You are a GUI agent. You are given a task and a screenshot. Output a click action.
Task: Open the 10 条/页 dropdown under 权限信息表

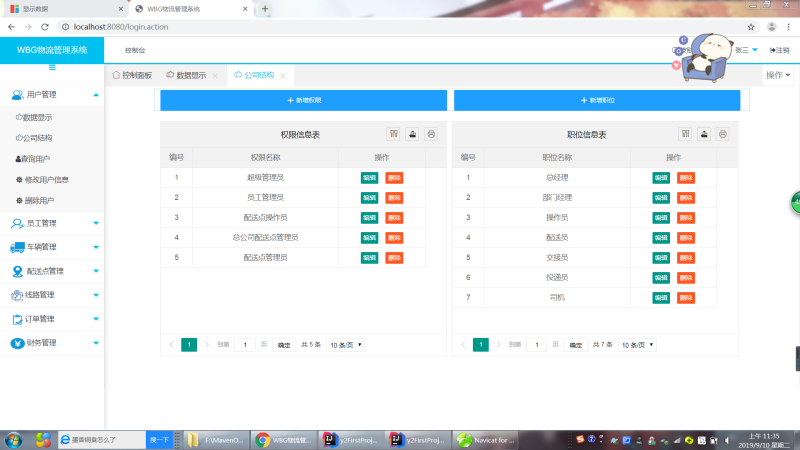(346, 344)
